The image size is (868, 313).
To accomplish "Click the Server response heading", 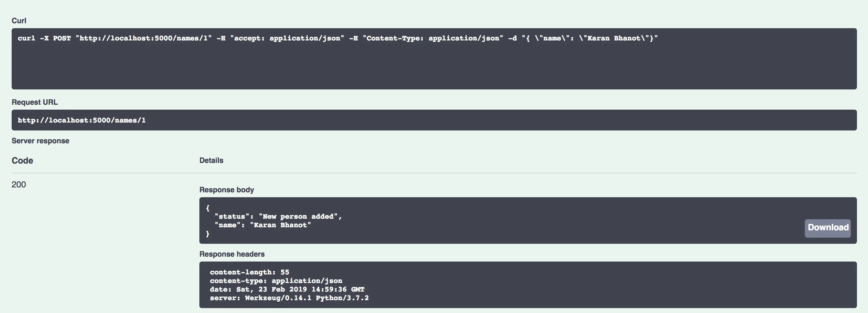I will 40,141.
